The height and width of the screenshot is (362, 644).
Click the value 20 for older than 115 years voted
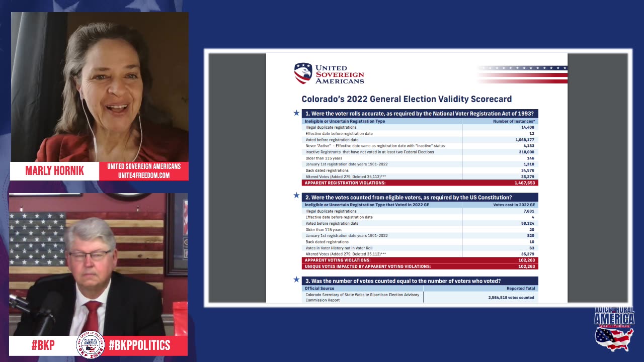pyautogui.click(x=532, y=229)
